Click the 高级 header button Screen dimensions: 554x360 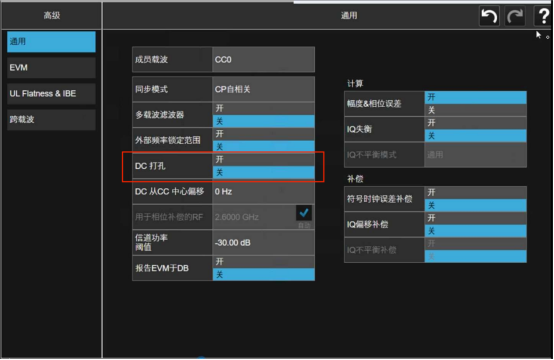click(52, 16)
